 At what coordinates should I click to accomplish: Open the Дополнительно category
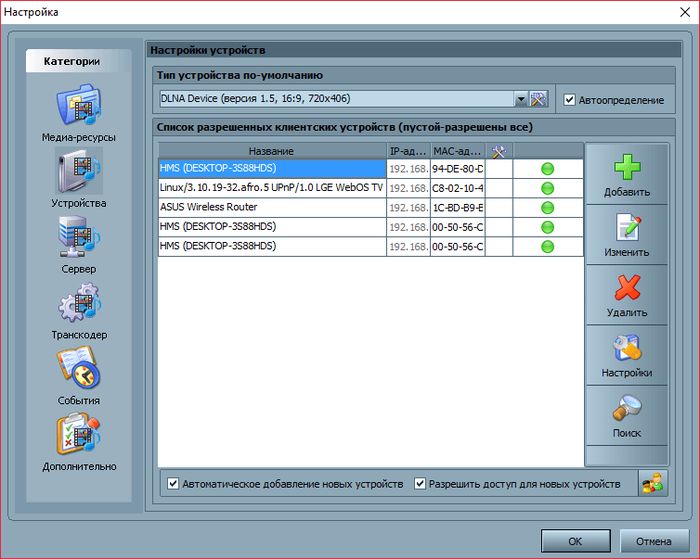pyautogui.click(x=79, y=439)
